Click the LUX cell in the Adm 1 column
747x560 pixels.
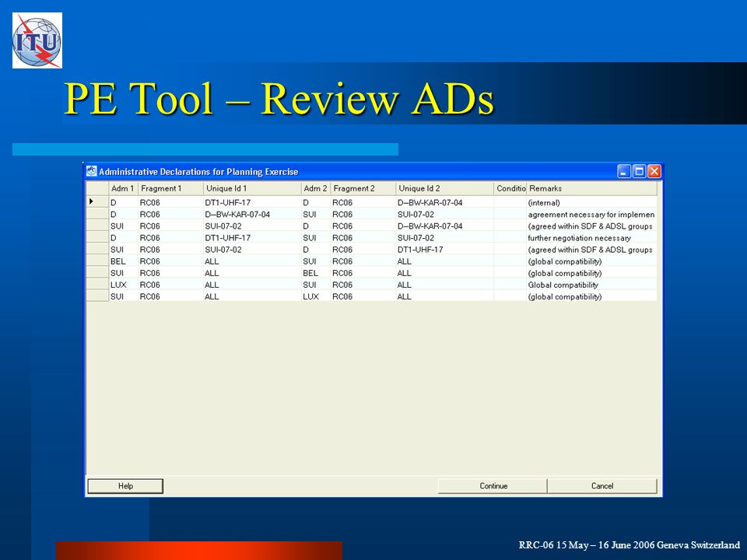click(124, 285)
